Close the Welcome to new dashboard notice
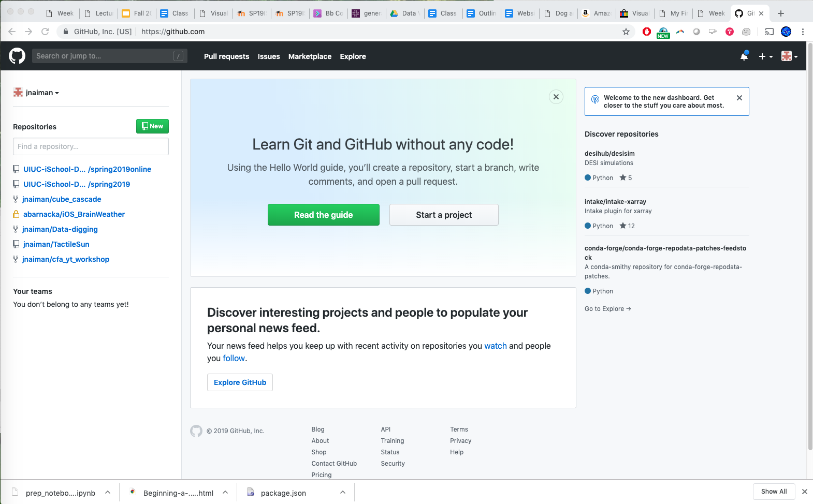Screen dimensions: 813x504 739,98
